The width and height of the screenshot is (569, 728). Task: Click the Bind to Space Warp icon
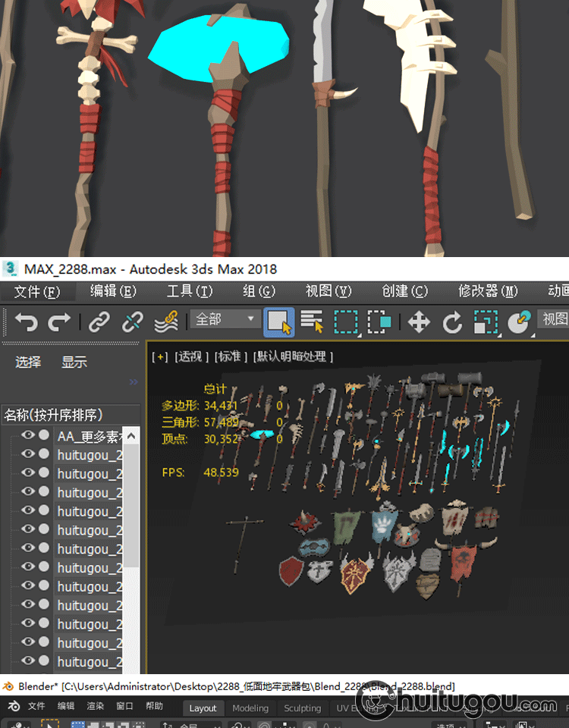tap(166, 322)
